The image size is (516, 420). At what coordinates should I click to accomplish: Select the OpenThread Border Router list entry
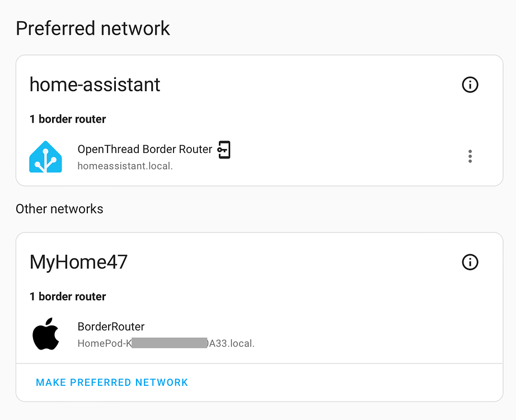coord(146,149)
